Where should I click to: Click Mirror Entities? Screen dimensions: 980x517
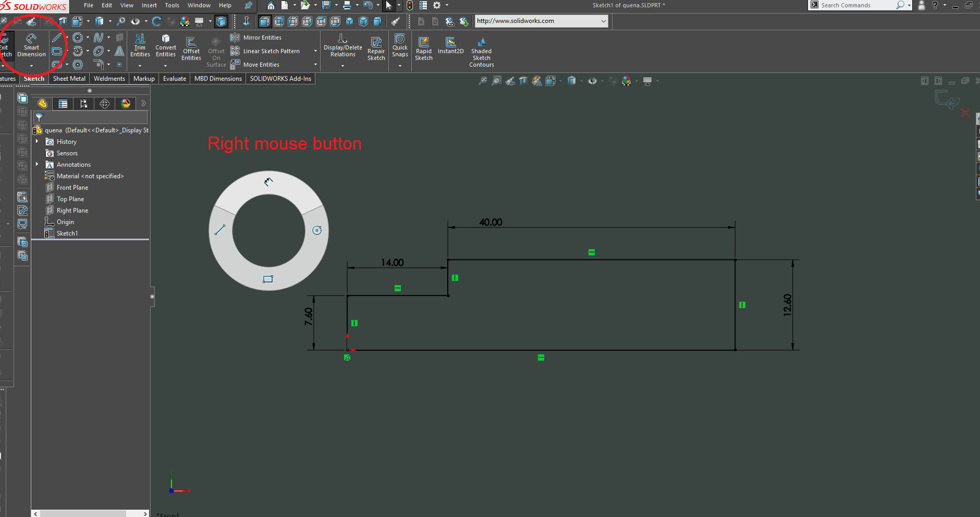(256, 38)
